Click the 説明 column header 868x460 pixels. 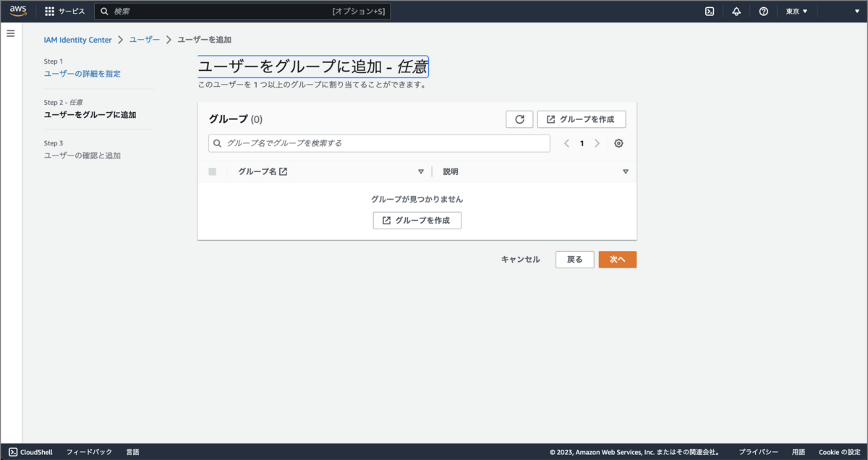click(451, 172)
